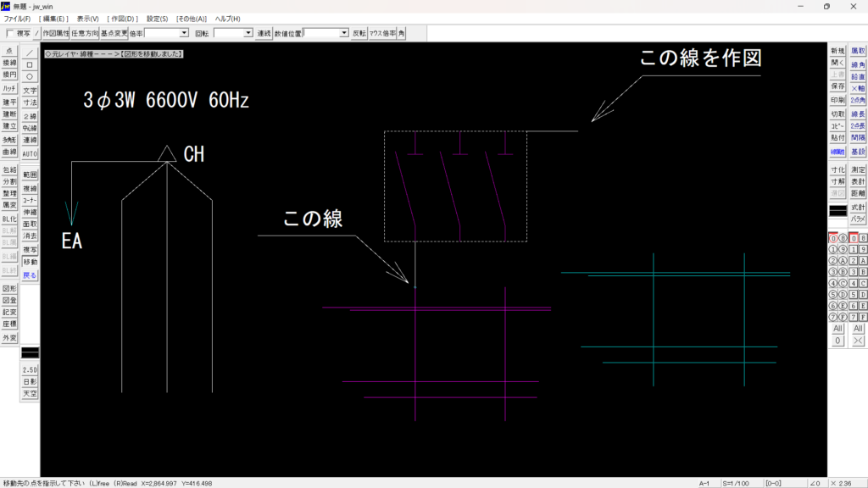The image size is (868, 488).
Task: Select the line (／) drawing tool
Action: pos(30,52)
